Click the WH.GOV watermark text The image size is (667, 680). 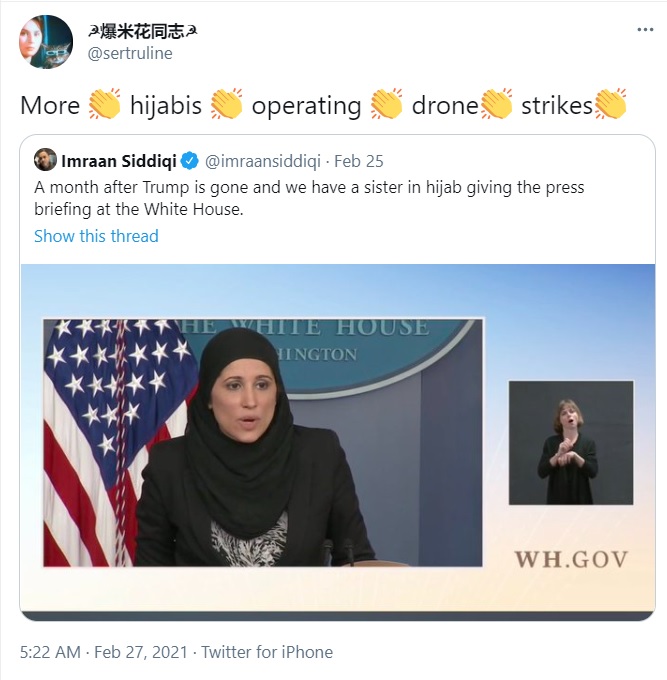[x=571, y=559]
